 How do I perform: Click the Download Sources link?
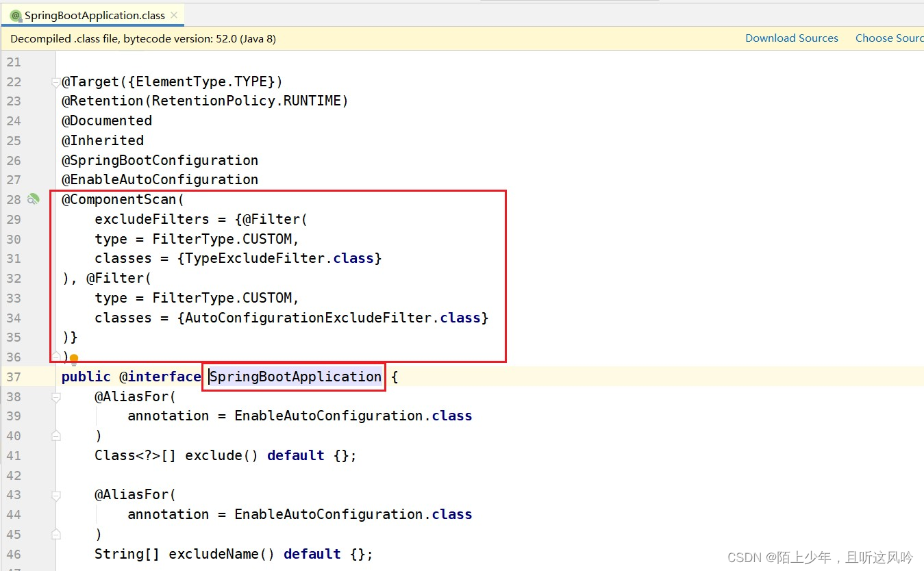click(792, 38)
